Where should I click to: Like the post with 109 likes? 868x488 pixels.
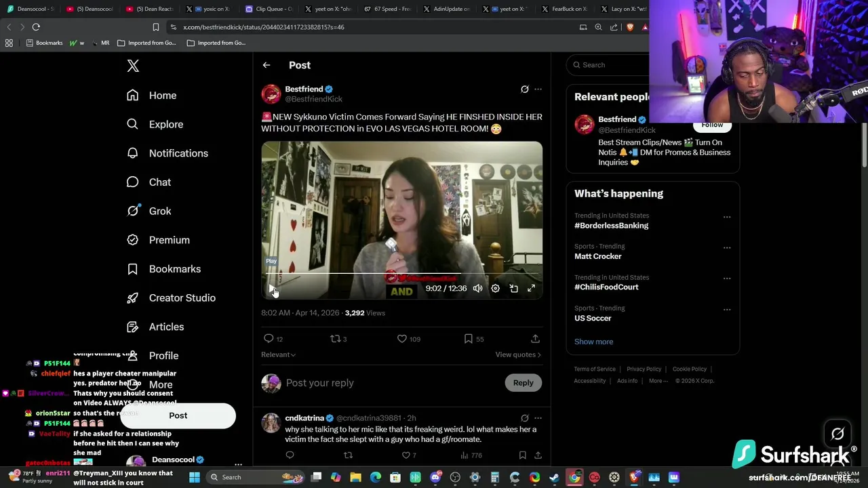tap(402, 338)
